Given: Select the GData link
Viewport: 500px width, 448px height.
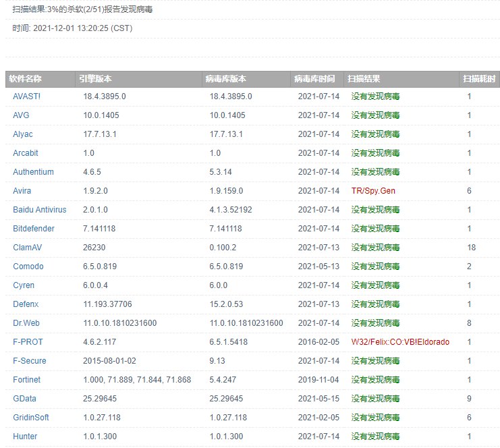Looking at the screenshot, I should pos(24,399).
